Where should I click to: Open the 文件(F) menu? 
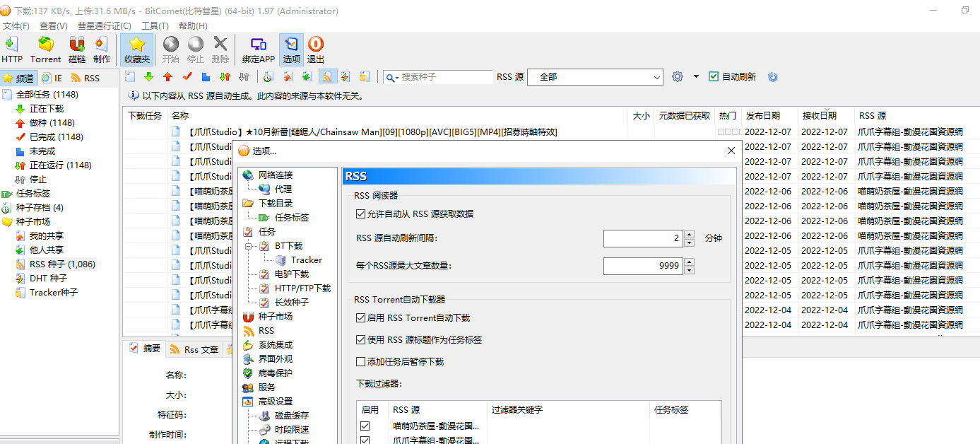point(16,26)
